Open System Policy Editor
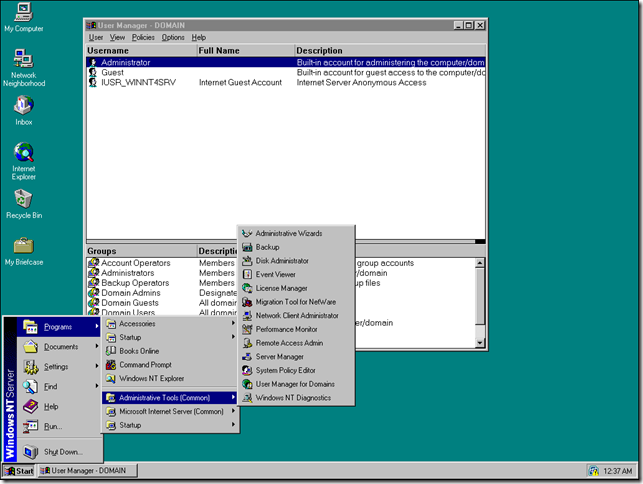 [x=296, y=370]
